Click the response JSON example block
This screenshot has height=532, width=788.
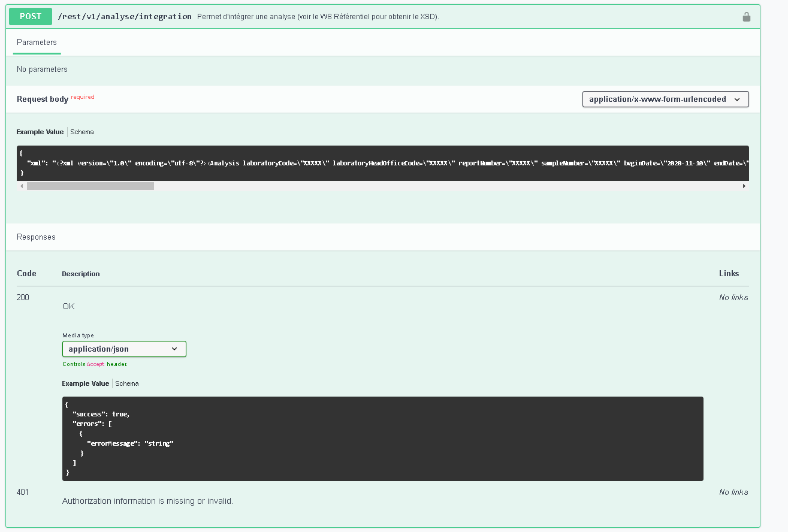[384, 437]
